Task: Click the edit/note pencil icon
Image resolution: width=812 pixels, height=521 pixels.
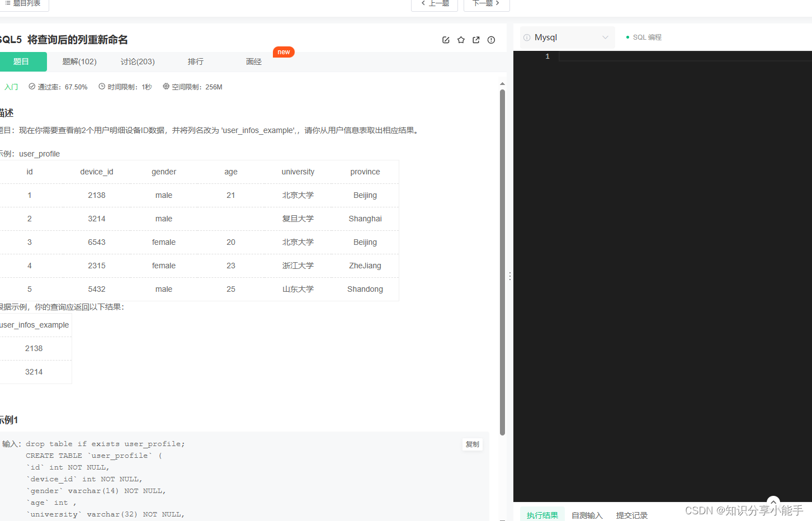Action: 446,40
